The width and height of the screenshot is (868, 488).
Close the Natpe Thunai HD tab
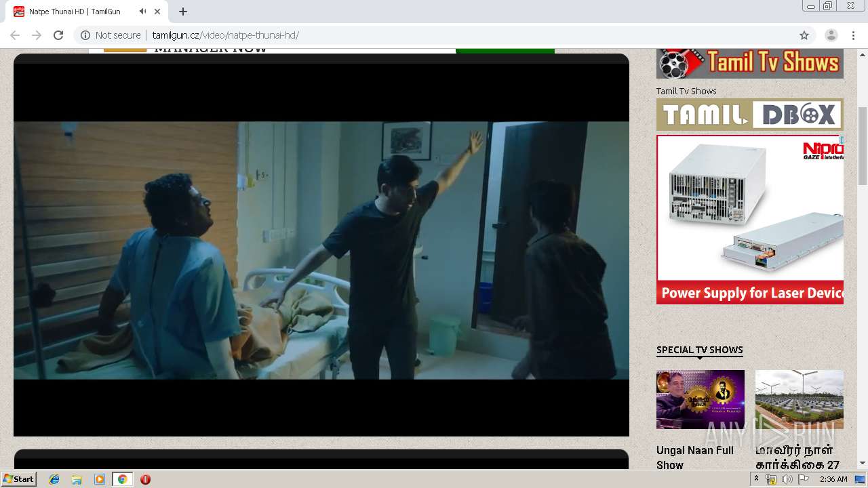pos(157,12)
